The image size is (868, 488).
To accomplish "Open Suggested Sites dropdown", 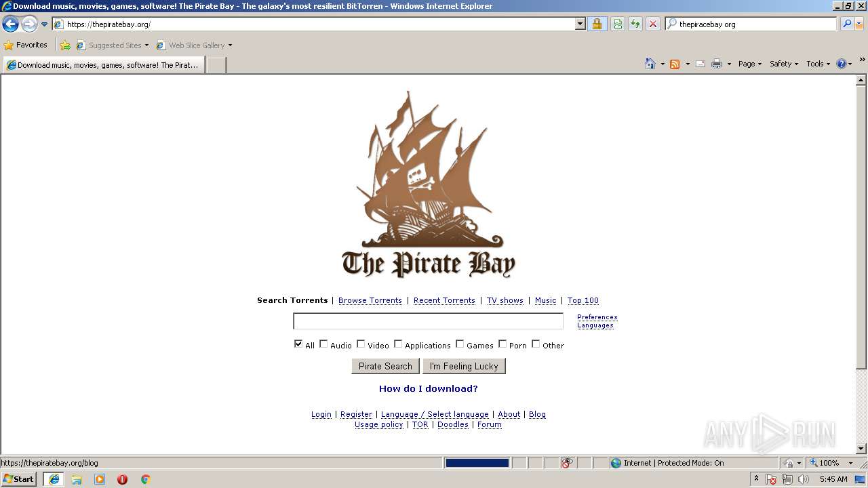I will click(112, 45).
